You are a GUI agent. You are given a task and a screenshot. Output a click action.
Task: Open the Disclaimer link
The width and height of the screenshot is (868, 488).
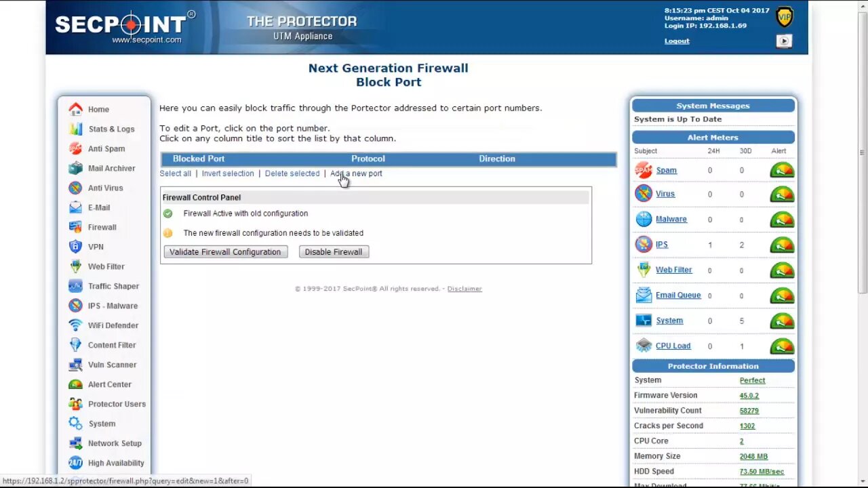(465, 289)
